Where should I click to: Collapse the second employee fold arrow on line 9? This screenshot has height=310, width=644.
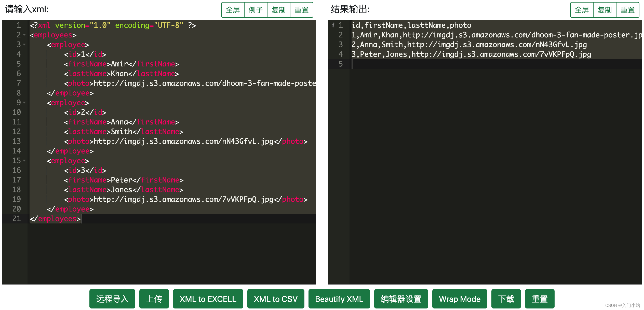pos(24,103)
